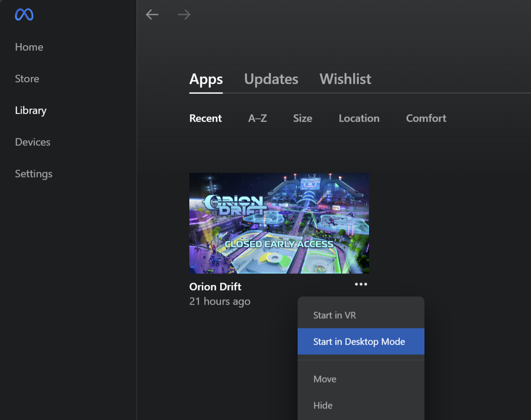Select Start in Desktop Mode
The image size is (531, 420).
[359, 341]
